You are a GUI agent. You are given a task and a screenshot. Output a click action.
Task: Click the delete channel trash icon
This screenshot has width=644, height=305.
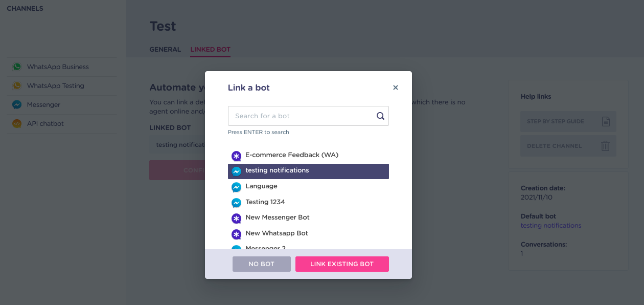(x=605, y=146)
